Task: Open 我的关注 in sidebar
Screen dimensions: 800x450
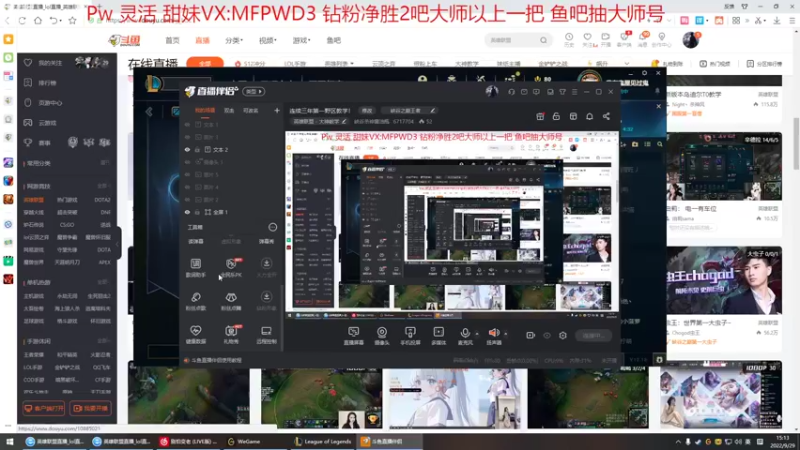Action: coord(51,63)
